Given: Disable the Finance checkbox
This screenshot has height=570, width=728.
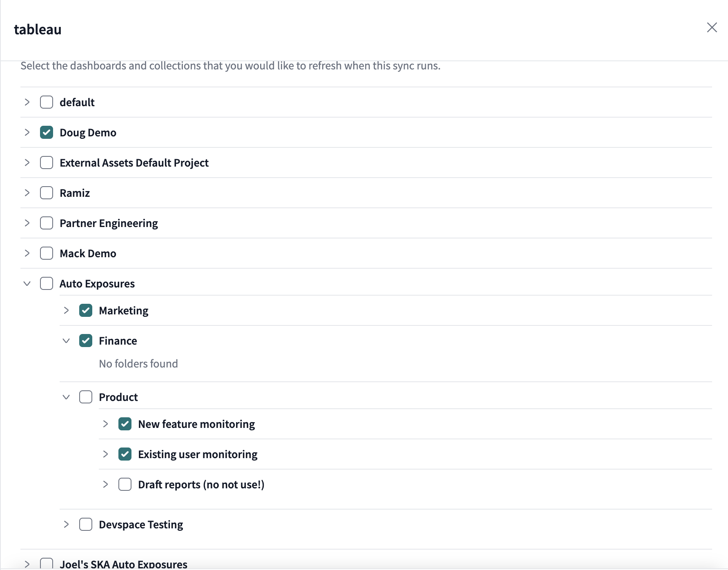Looking at the screenshot, I should 85,341.
